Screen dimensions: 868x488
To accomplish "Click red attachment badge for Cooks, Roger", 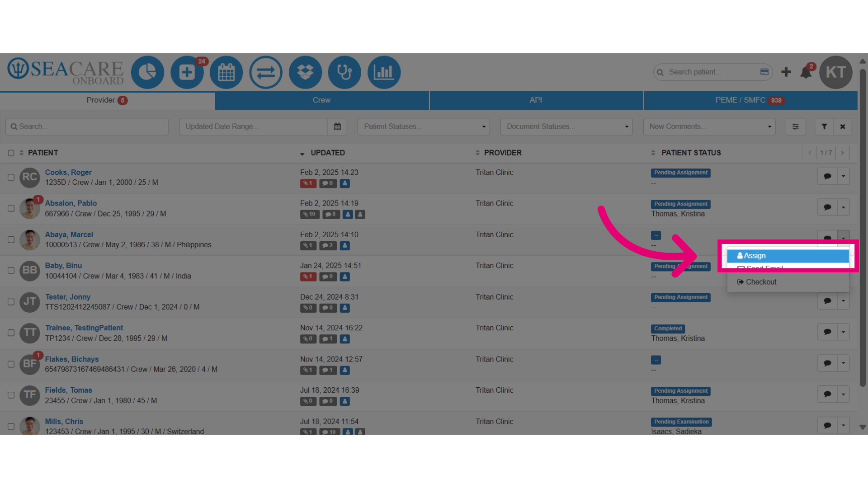I will (308, 183).
